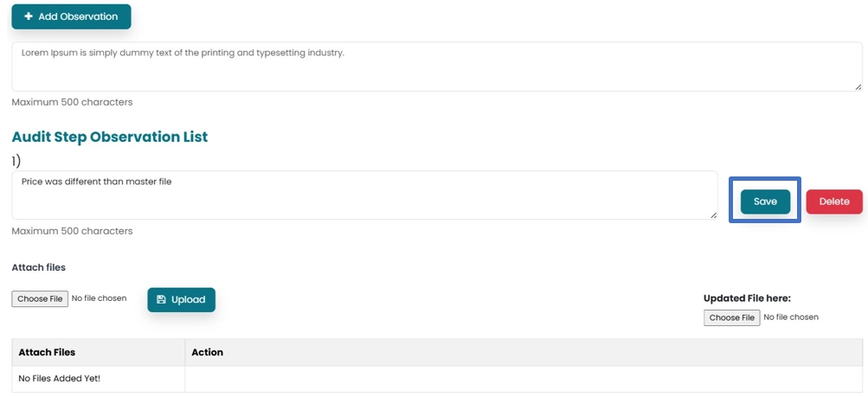Click resize handle of Lorem Ipsum textarea
The height and width of the screenshot is (397, 868).
[858, 86]
